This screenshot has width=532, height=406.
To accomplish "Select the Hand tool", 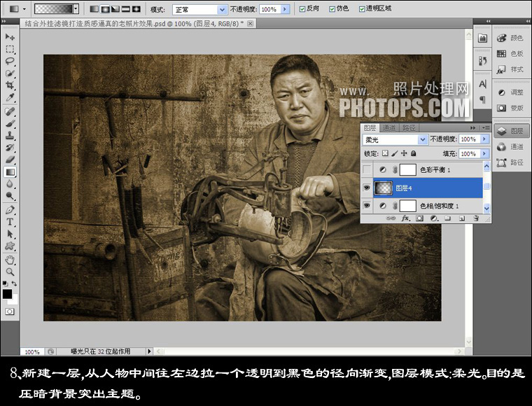I will coord(10,260).
